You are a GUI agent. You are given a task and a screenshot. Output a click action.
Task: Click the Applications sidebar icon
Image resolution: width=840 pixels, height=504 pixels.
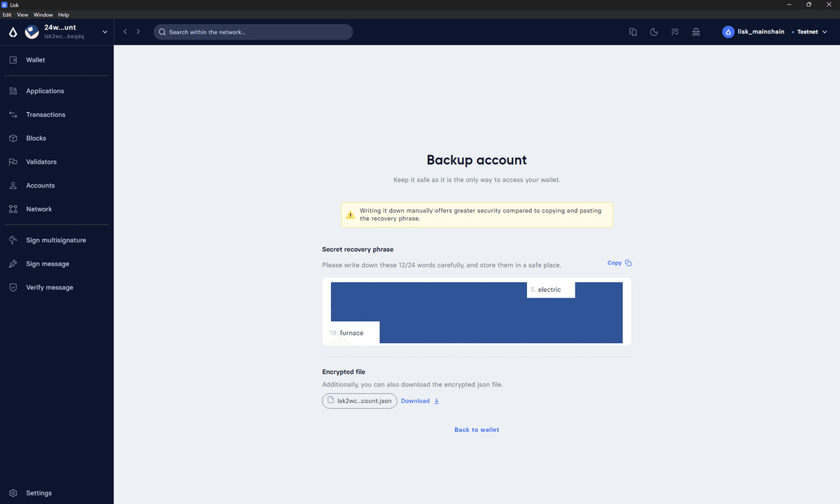coord(13,91)
